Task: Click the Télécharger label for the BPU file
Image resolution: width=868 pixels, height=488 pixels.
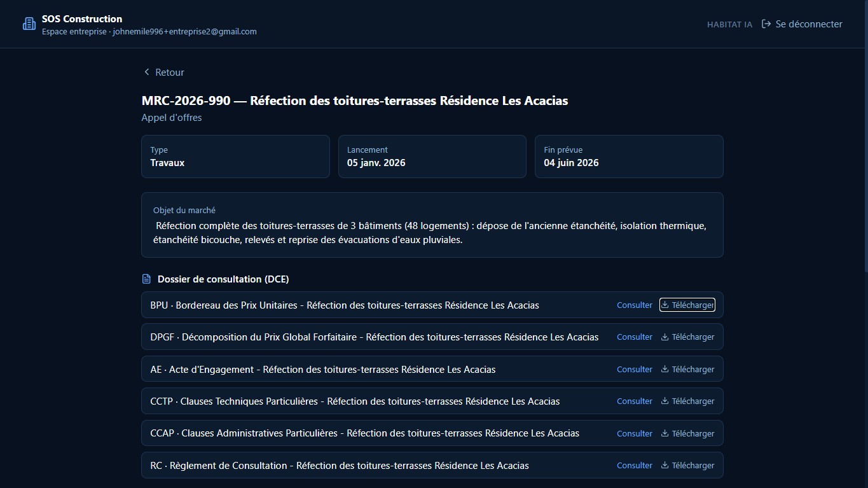Action: click(x=693, y=305)
